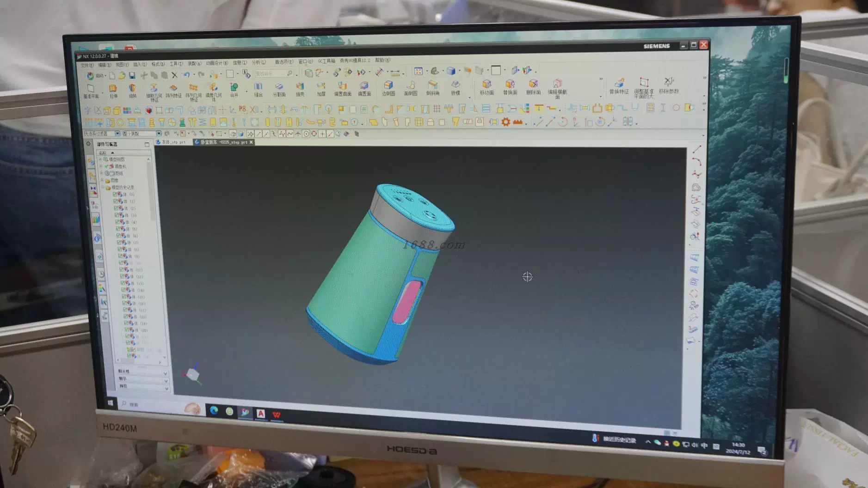Screen dimensions: 868x488
Task: Click the Save floppy disk icon
Action: click(132, 75)
